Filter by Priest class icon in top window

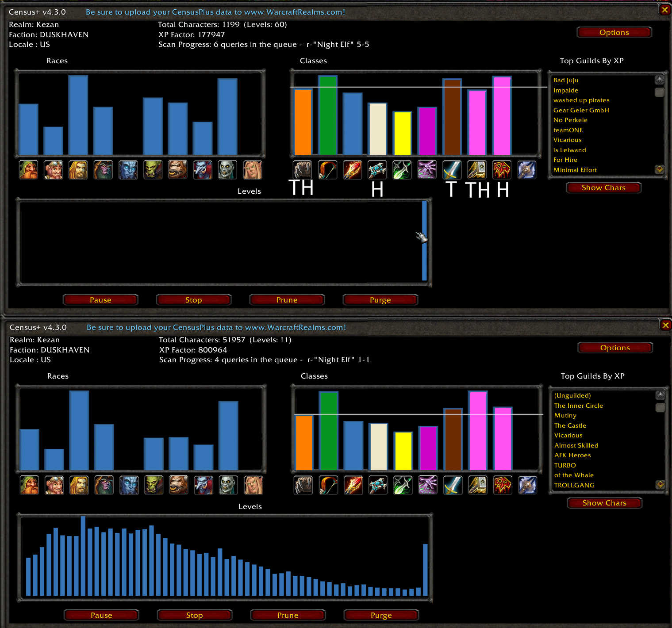[377, 170]
